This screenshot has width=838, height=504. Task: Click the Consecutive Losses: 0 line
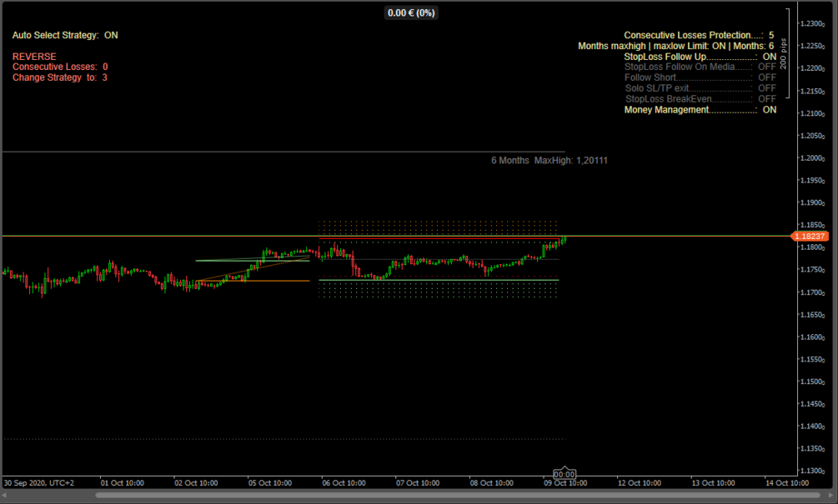pyautogui.click(x=60, y=67)
